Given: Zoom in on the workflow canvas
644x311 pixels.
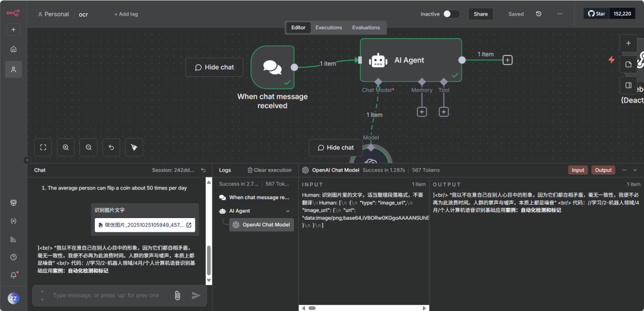Looking at the screenshot, I should point(66,147).
